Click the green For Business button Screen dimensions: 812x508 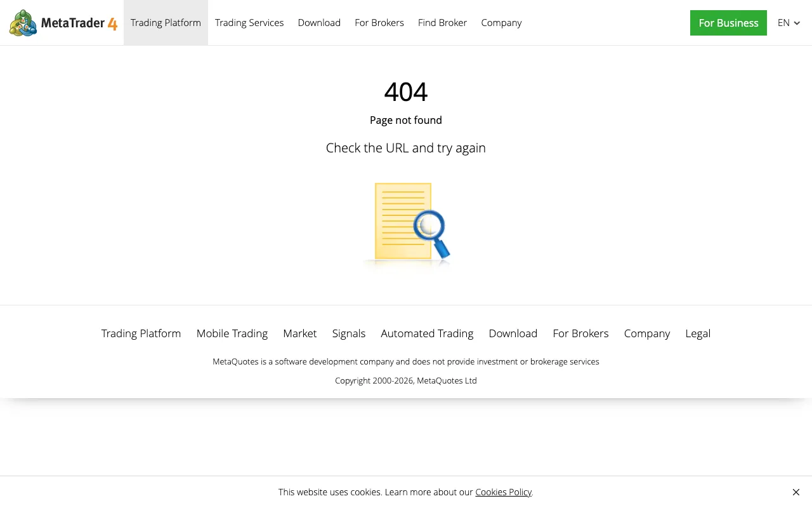(728, 22)
